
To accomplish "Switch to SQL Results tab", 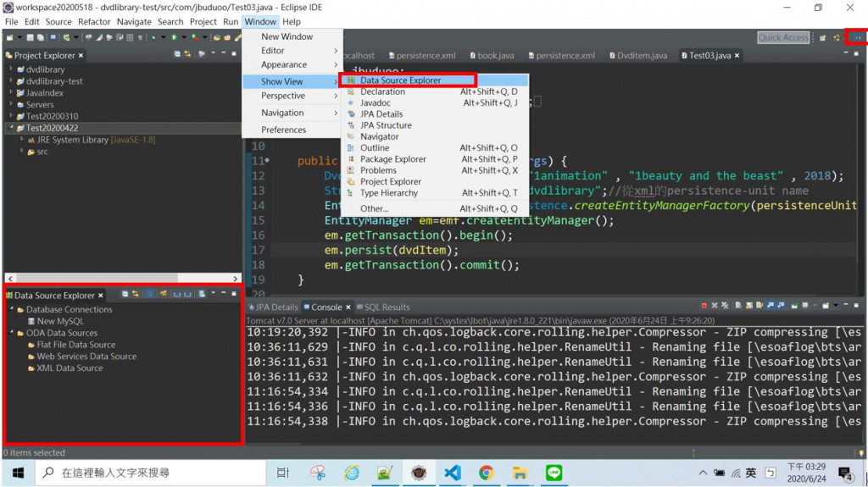I will point(383,307).
